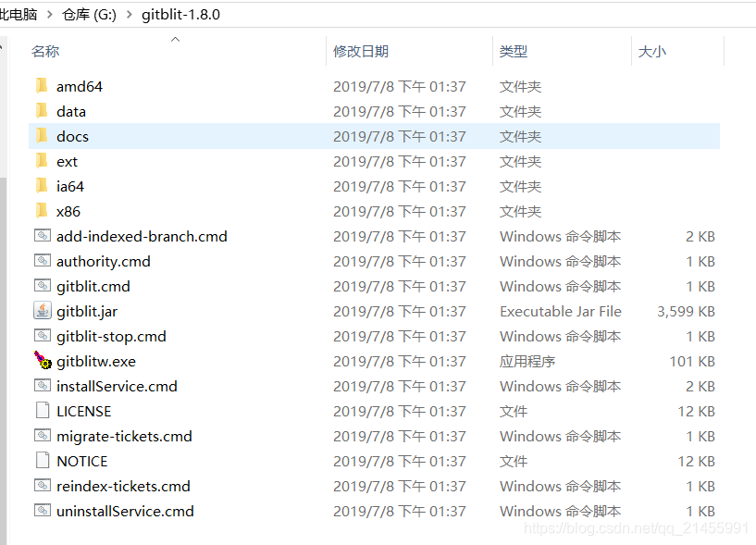Click the gitblit.jar Java icon
Screen dimensions: 756x545
(43, 311)
